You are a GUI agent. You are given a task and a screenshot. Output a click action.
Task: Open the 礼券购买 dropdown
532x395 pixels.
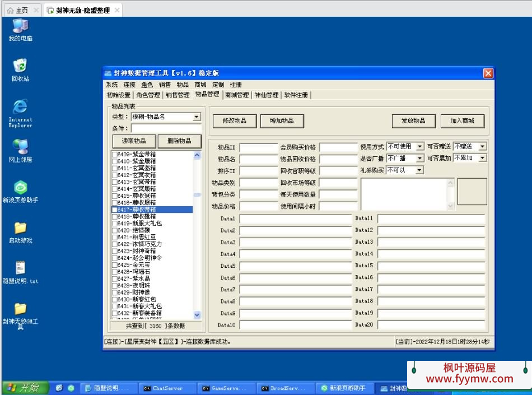419,169
